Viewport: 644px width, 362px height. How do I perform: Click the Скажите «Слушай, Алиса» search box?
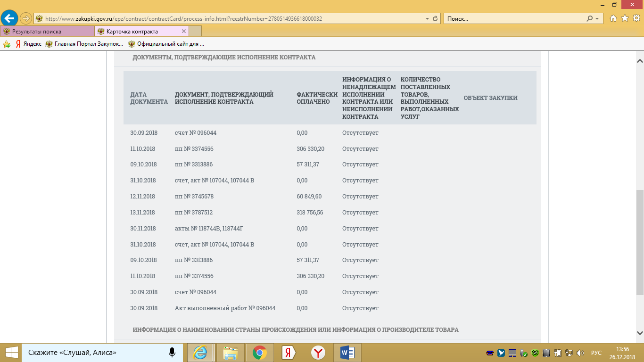pyautogui.click(x=101, y=353)
